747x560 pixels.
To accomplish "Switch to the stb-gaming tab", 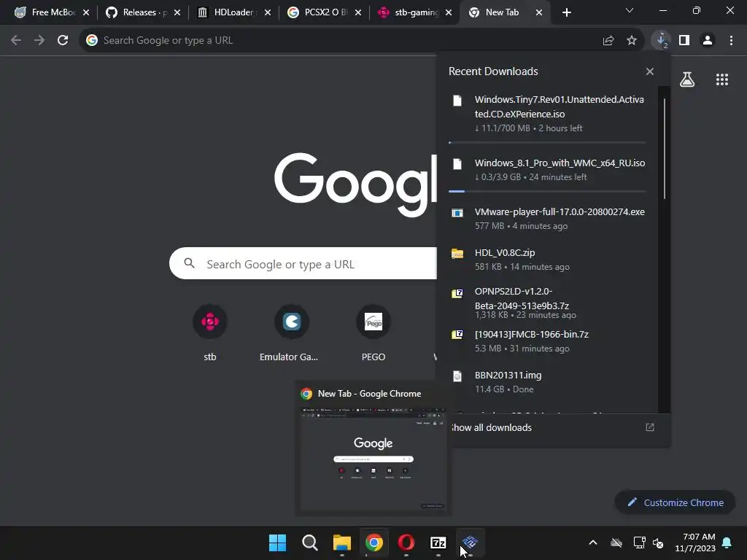I will [x=414, y=12].
